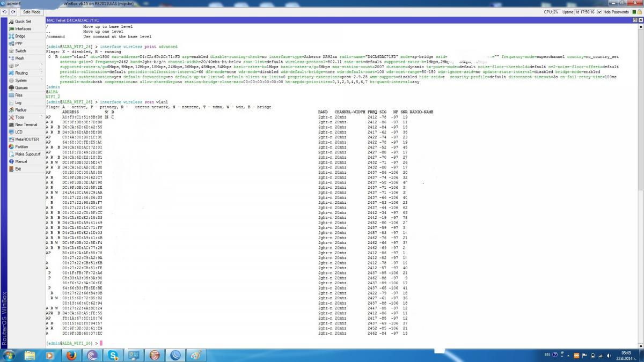644x362 pixels.
Task: Click the Redo arrow in toolbar
Action: click(x=13, y=12)
